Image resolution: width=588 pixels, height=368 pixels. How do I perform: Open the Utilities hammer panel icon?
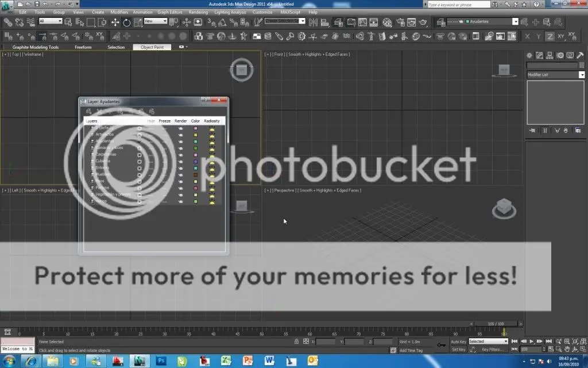coord(580,55)
